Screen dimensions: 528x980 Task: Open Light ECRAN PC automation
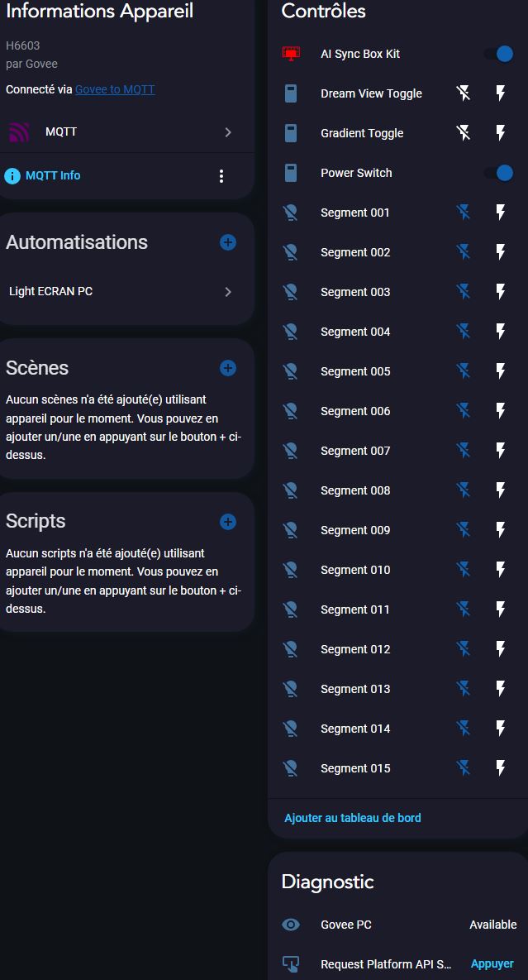[x=120, y=292]
